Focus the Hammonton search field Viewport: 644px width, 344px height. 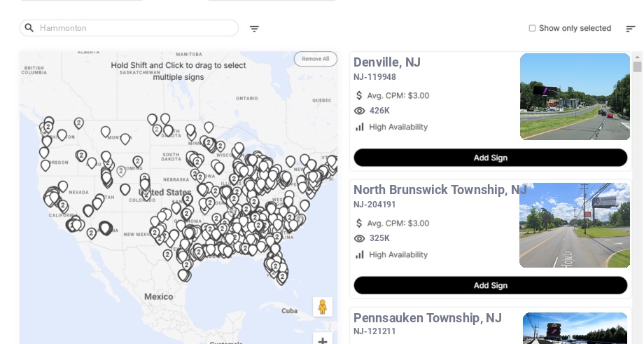coord(136,28)
